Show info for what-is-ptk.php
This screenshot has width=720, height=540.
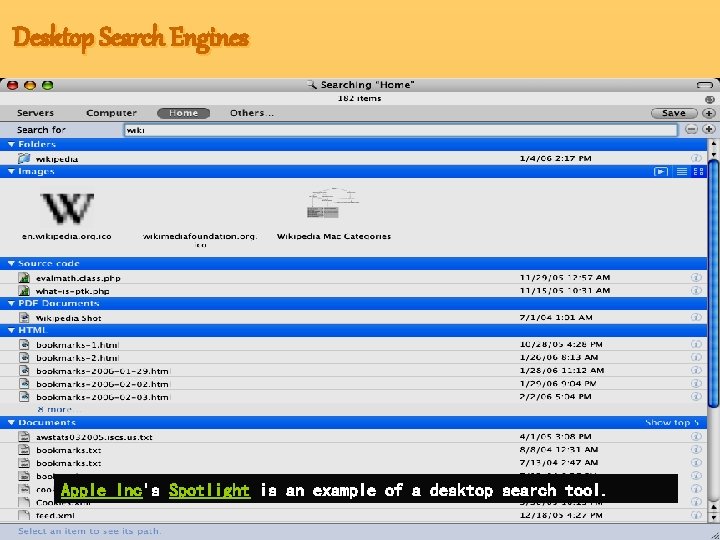click(696, 291)
